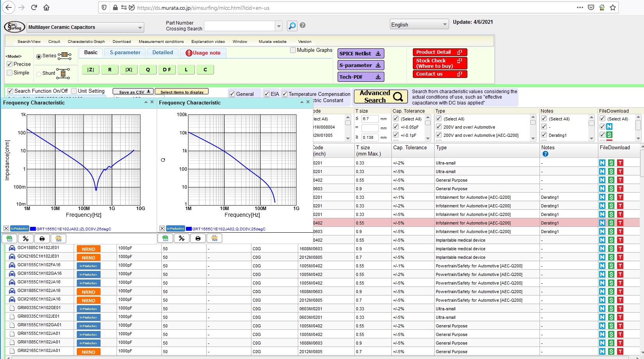Open the Search/View menu
This screenshot has height=359, width=644.
click(x=29, y=41)
